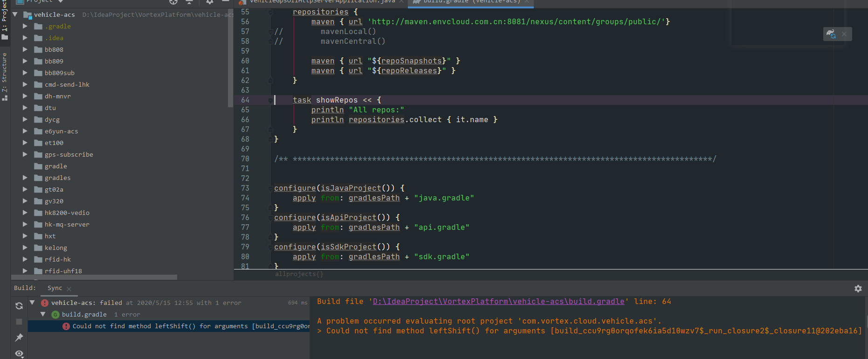868x359 pixels.
Task: Select the kelong folder
Action: pyautogui.click(x=56, y=248)
